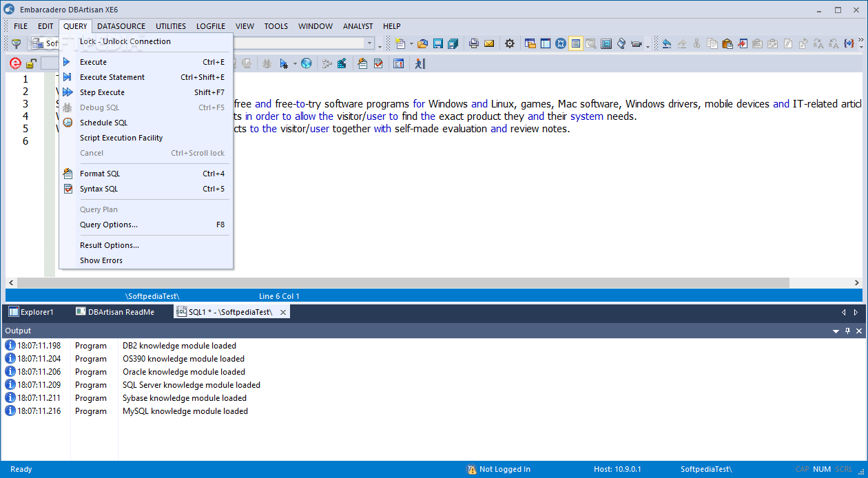This screenshot has height=478, width=868.
Task: Close the SQL1 SoftpediaTest tab
Action: point(282,312)
